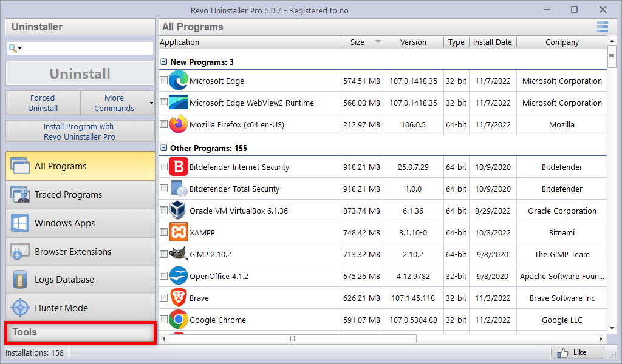Sort by the Install Date column header
The image size is (622, 364).
click(492, 42)
